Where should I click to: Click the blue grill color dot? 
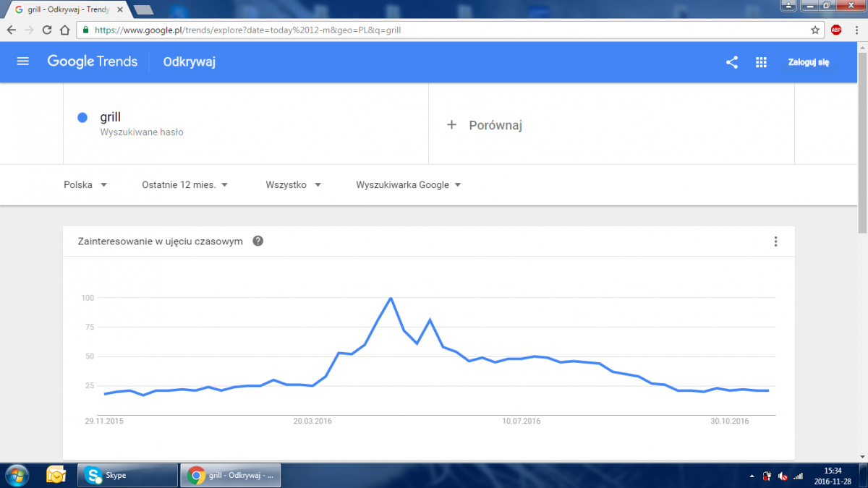point(82,118)
